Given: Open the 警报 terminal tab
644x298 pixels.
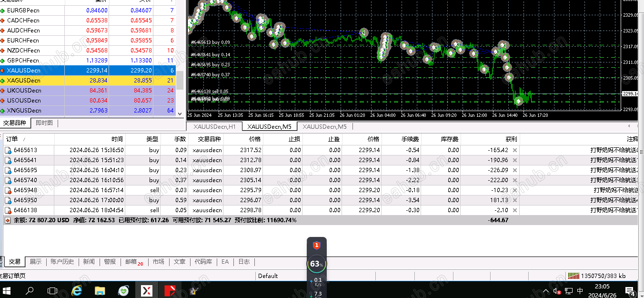Looking at the screenshot, I should click(x=110, y=262).
